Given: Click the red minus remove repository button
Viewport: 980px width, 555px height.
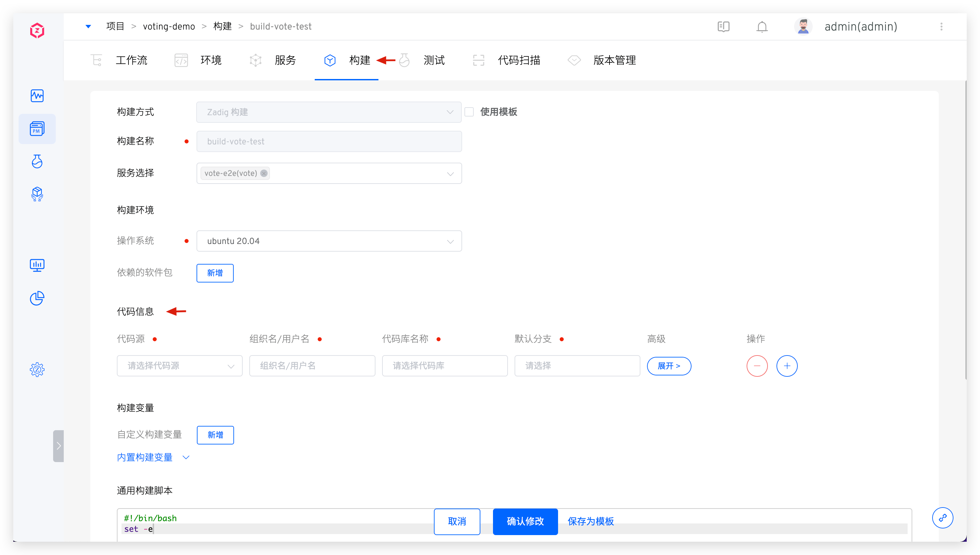Looking at the screenshot, I should 757,366.
